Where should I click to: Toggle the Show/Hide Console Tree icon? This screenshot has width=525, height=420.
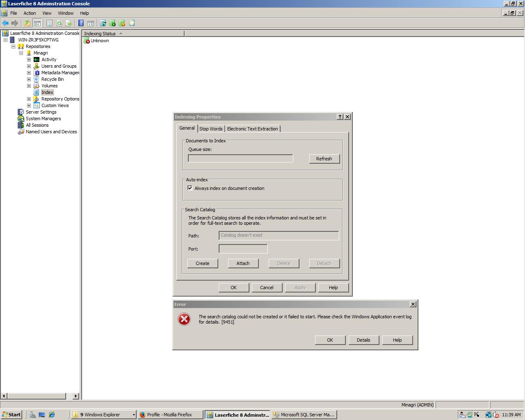click(x=37, y=23)
